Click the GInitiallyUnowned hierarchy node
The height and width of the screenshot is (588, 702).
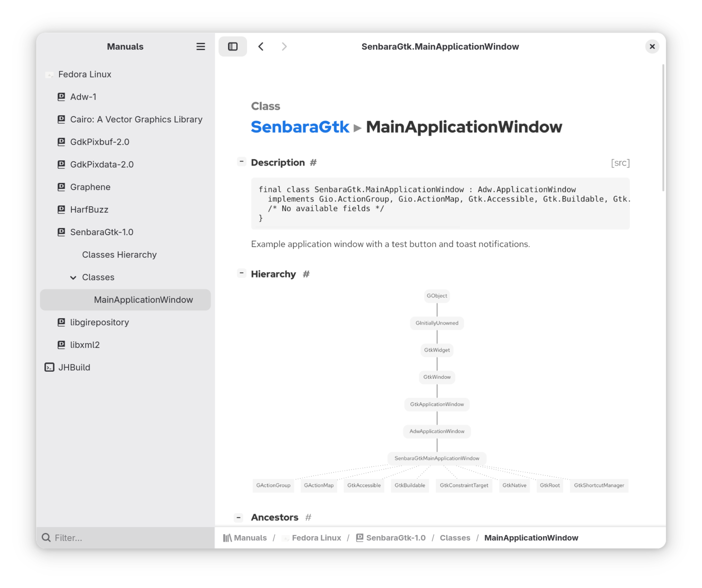click(436, 323)
